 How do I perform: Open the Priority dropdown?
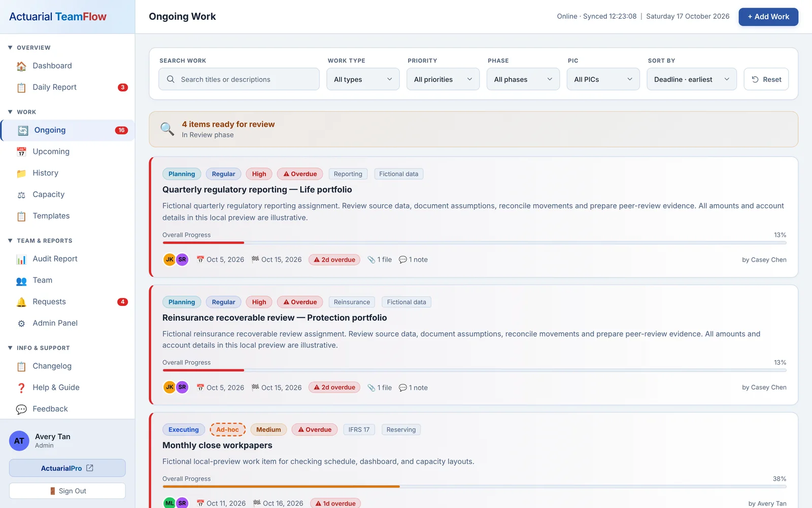(x=443, y=79)
